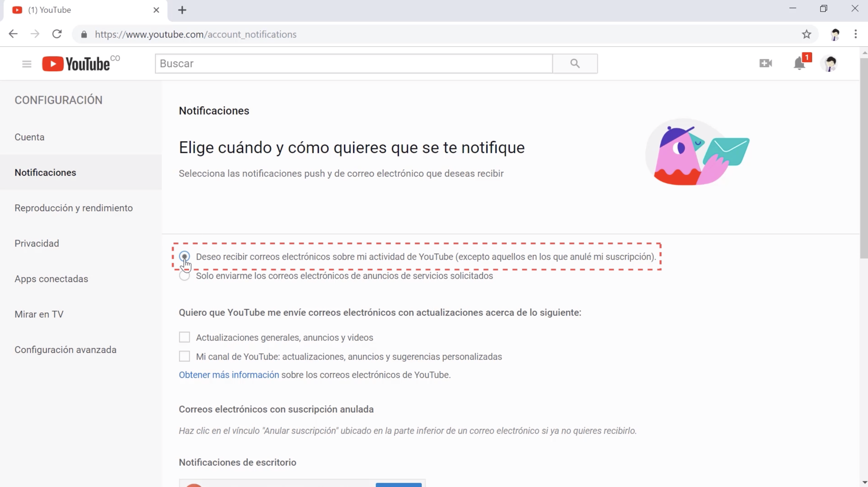Bookmark this page with the star

(806, 34)
